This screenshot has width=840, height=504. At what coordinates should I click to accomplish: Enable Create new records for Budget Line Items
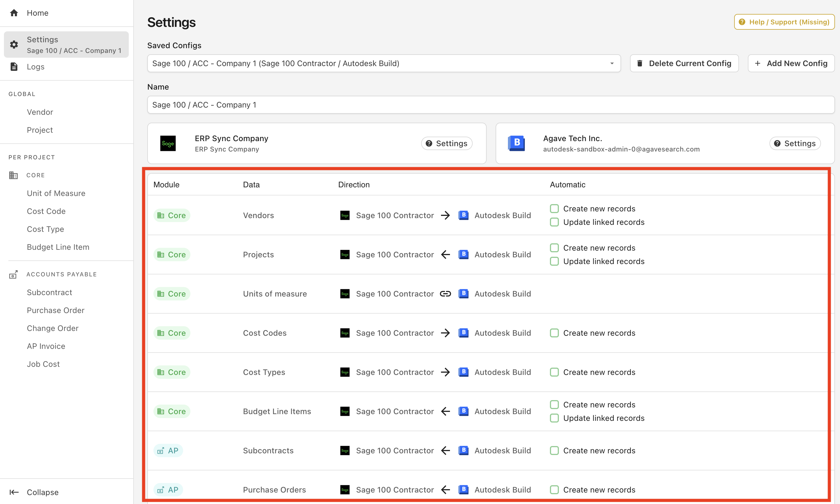click(x=554, y=405)
